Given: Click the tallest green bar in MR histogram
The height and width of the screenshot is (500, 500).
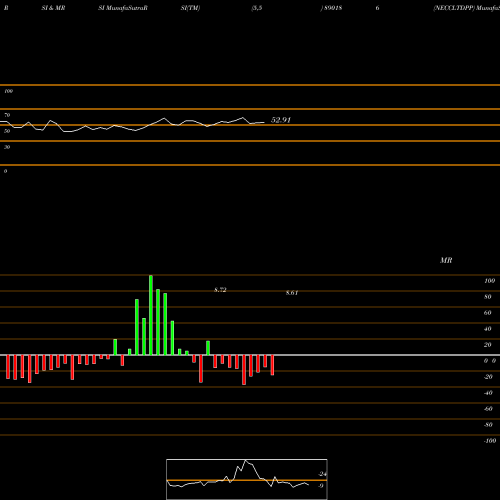Looking at the screenshot, I should (x=151, y=315).
